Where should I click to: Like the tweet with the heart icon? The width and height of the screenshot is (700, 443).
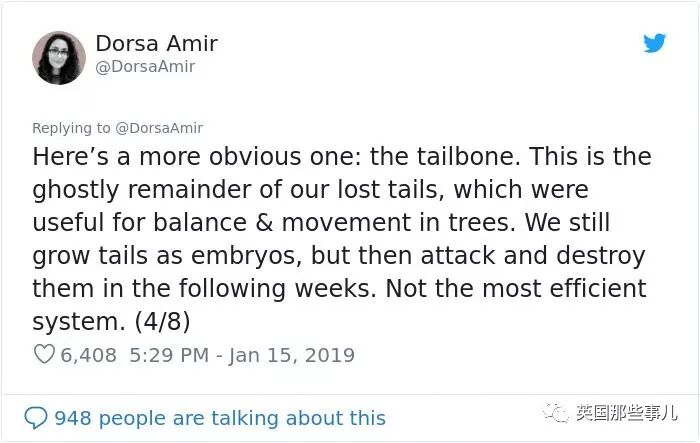44,355
